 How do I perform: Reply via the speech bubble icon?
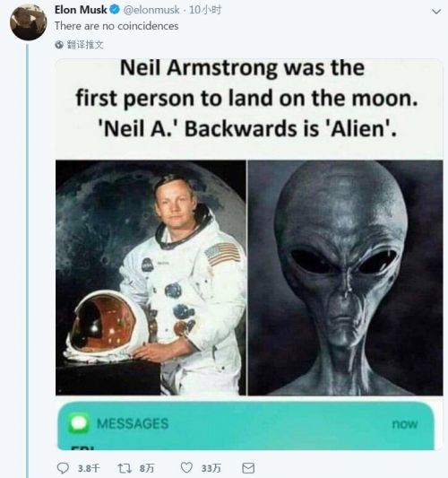click(63, 468)
